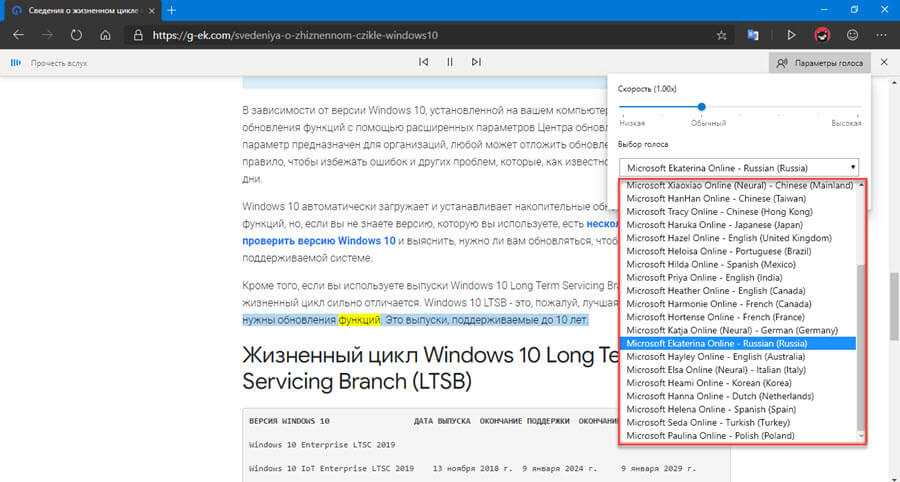
Task: Pick Microsoft Heami Online Korean voice
Action: click(738, 383)
